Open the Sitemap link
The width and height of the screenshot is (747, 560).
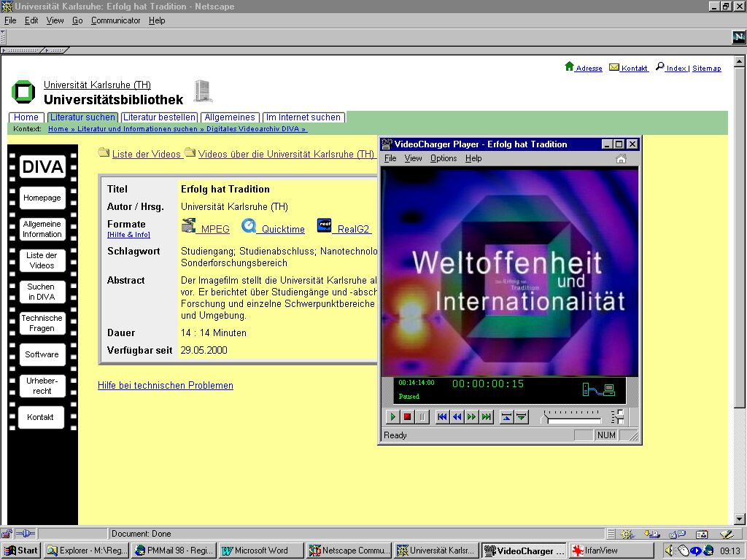click(x=706, y=68)
